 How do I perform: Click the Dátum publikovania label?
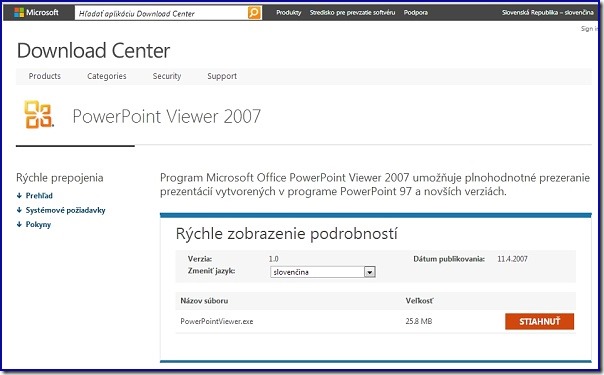click(449, 259)
